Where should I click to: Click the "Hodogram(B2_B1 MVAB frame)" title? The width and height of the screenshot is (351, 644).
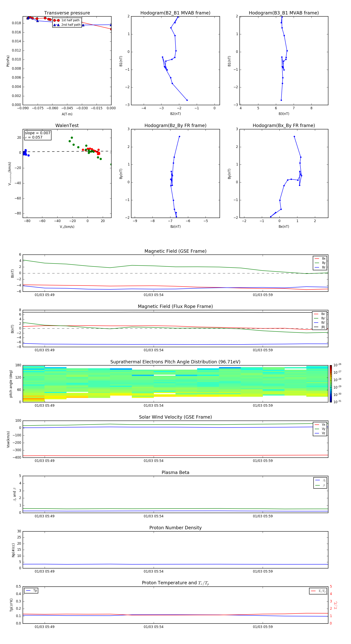click(175, 13)
